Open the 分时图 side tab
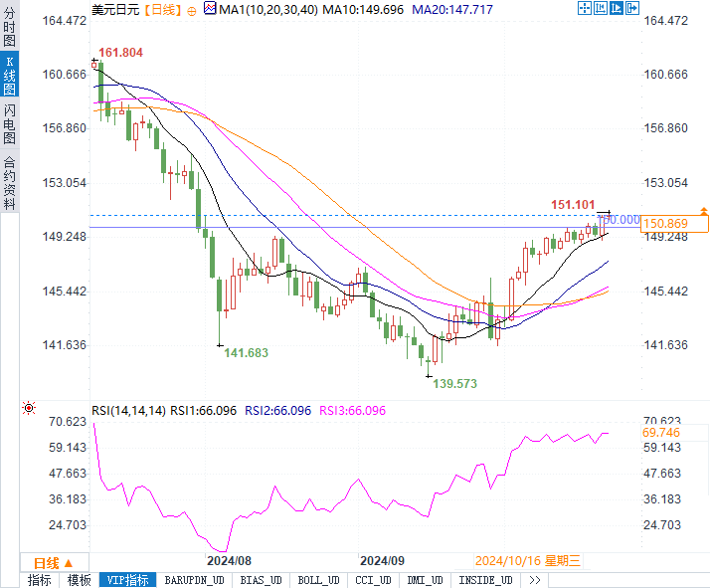The width and height of the screenshot is (710, 588). 9,29
